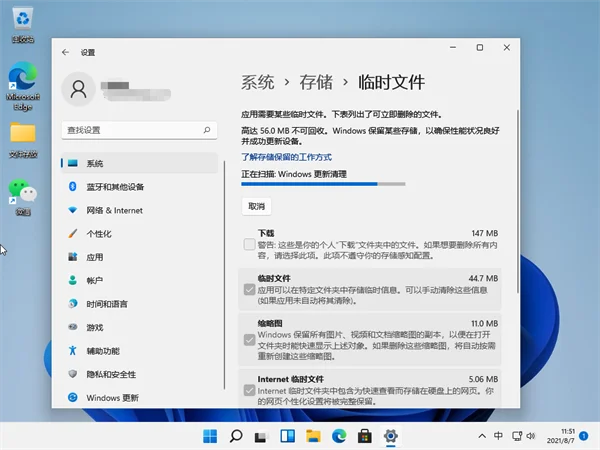Open 了解存储保留的工作方式 link

[x=286, y=157]
